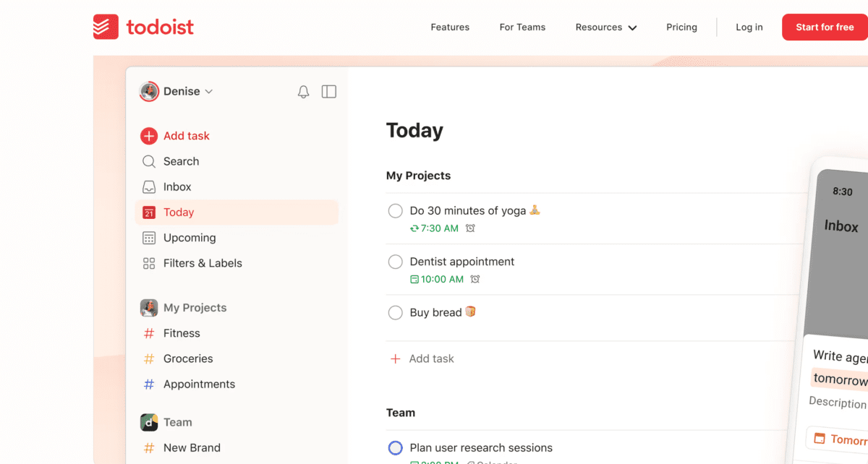Open the Features menu item
Image resolution: width=868 pixels, height=464 pixels.
(x=450, y=27)
